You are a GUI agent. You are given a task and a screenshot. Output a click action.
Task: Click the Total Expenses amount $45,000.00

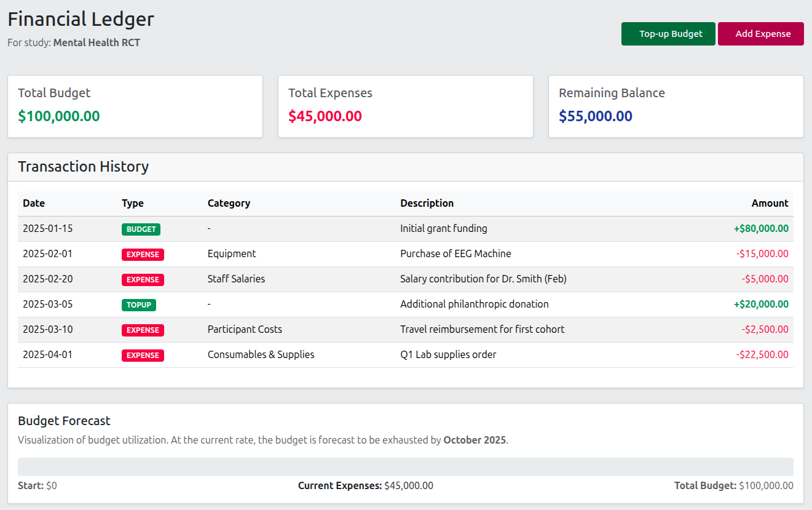point(325,116)
